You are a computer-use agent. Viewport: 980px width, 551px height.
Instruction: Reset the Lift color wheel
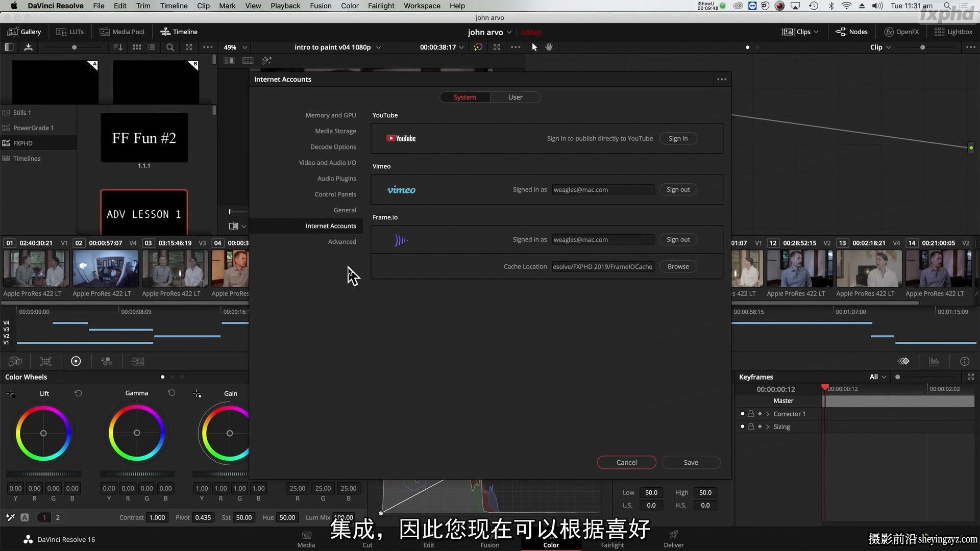click(x=78, y=393)
